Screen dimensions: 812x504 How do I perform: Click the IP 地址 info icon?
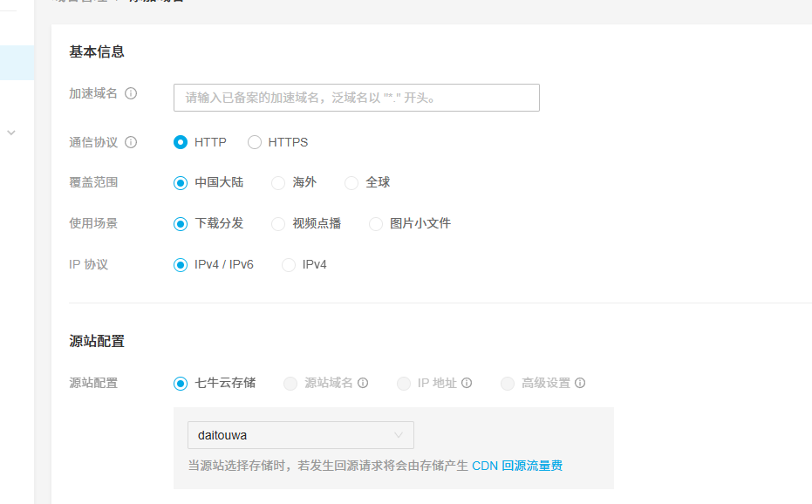tap(467, 383)
